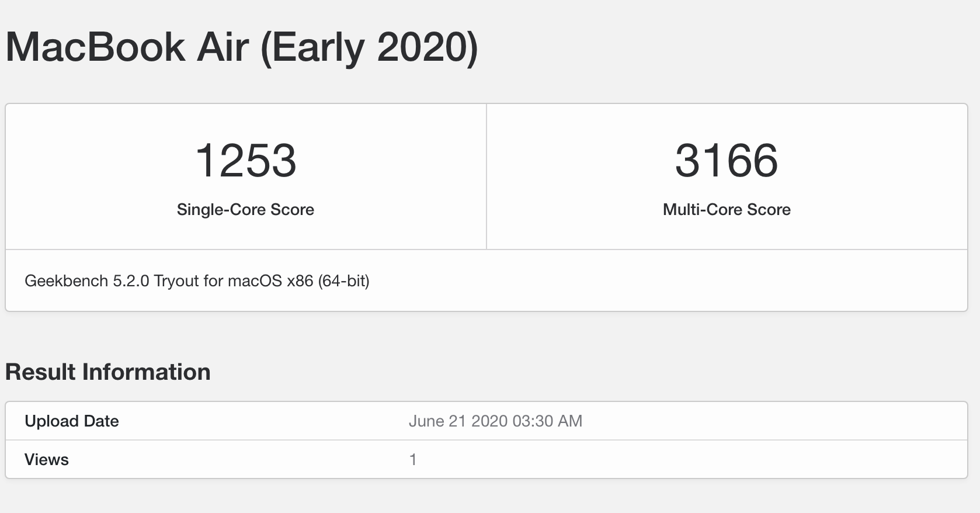The height and width of the screenshot is (513, 980).
Task: Click the Multi-Core Score label
Action: [x=727, y=210]
